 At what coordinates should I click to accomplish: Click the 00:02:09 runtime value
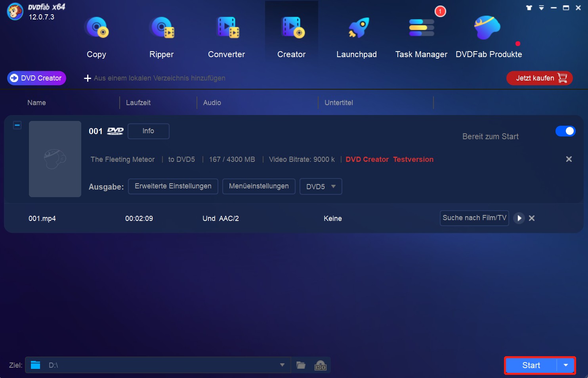point(139,219)
